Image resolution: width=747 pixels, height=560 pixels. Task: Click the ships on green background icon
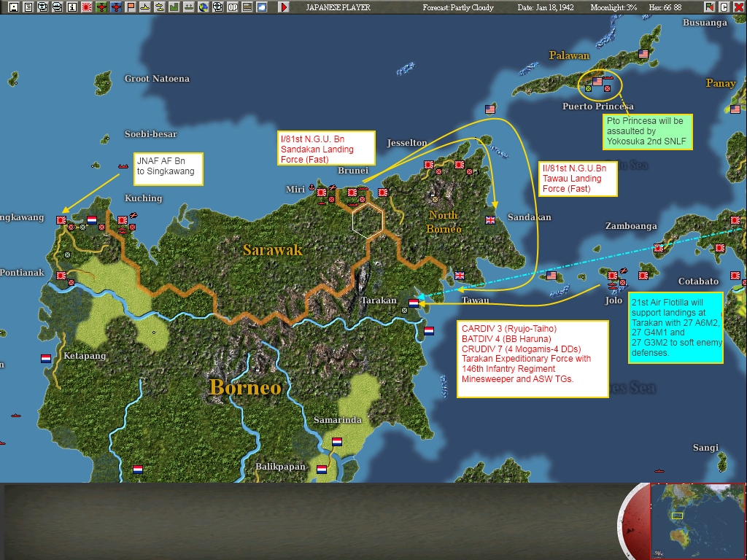[189, 7]
